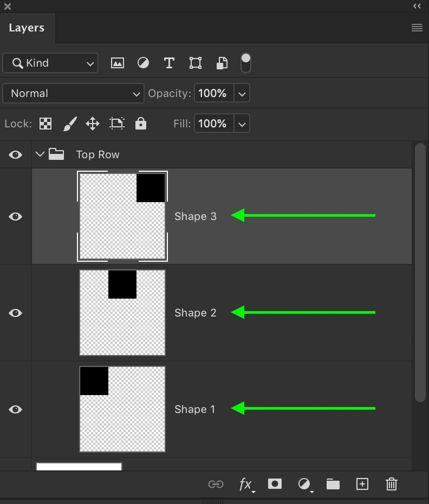Prevent auto-nesting artboard lock icon
429x504 pixels.
117,124
